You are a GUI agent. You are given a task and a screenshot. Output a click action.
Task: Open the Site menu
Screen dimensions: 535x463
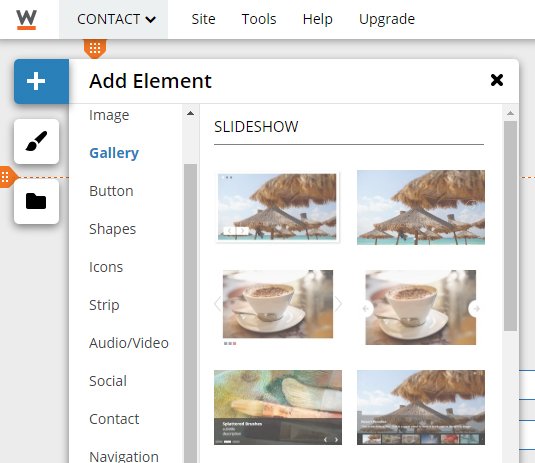[x=203, y=19]
